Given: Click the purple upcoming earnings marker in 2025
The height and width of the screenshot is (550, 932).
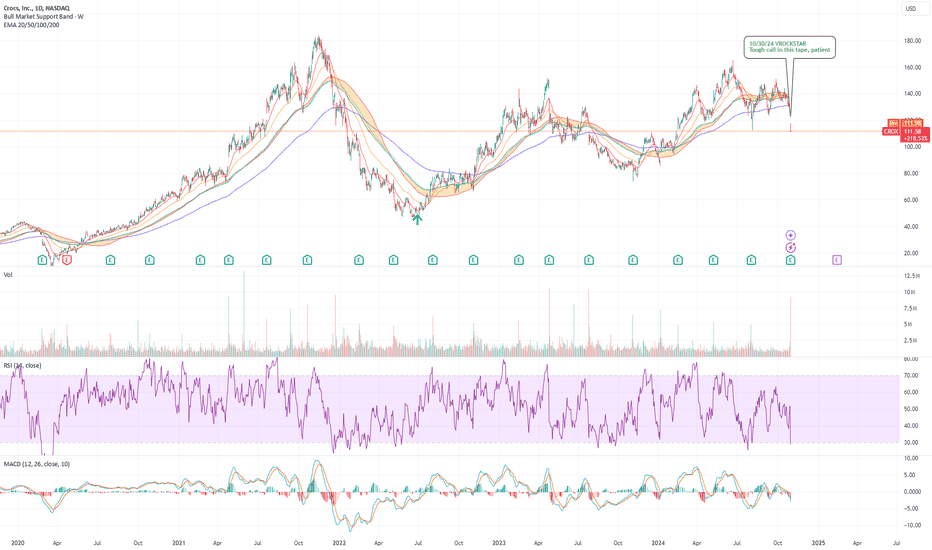Looking at the screenshot, I should click(x=837, y=260).
